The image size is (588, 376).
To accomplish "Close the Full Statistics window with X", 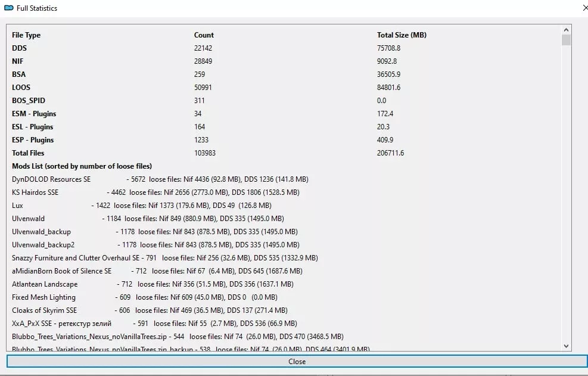I will click(586, 8).
